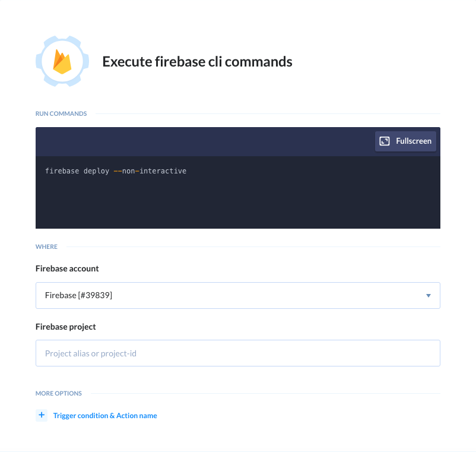The height and width of the screenshot is (452, 476).
Task: Click the MORE OPTIONS section heading
Action: coord(59,393)
